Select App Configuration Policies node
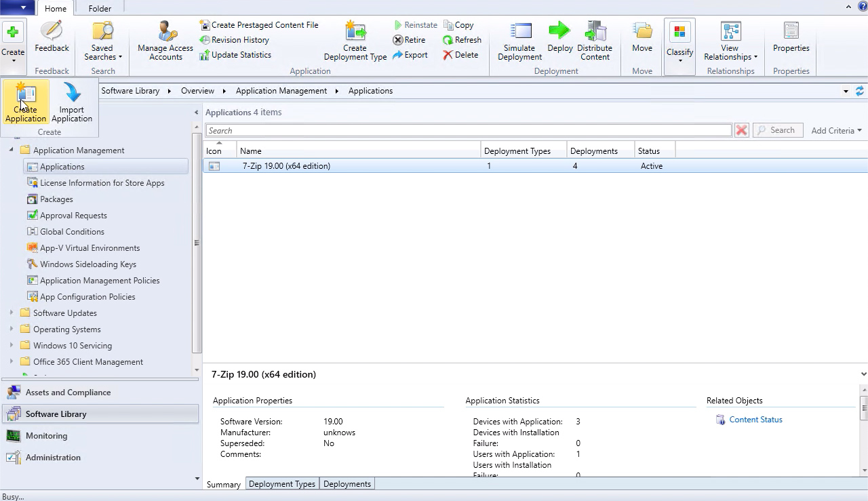Screen dimensions: 868x501 (x=81, y=297)
